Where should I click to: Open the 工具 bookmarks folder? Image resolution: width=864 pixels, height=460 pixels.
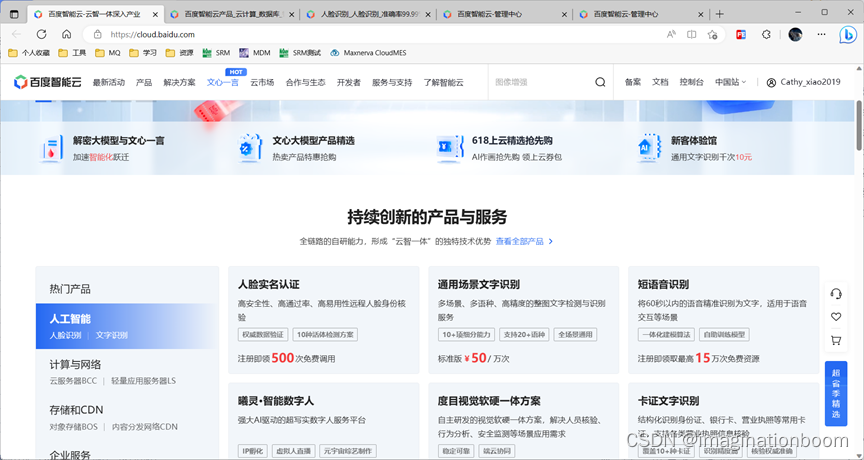[72, 53]
